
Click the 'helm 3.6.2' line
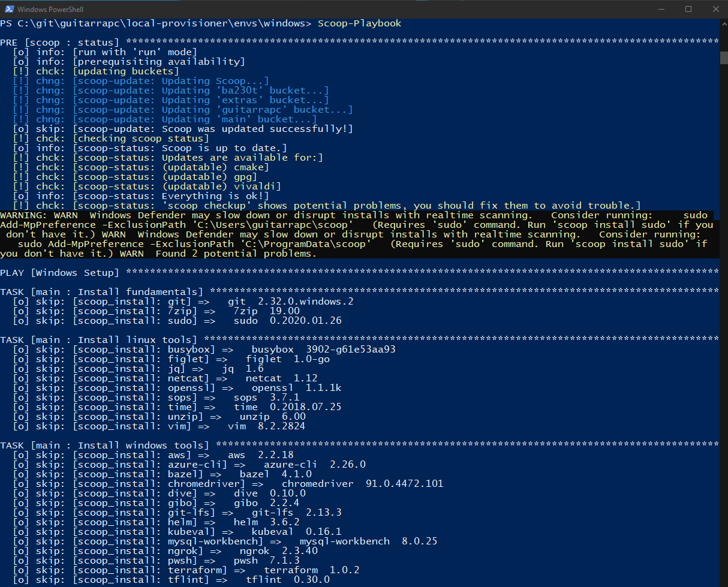pos(156,522)
